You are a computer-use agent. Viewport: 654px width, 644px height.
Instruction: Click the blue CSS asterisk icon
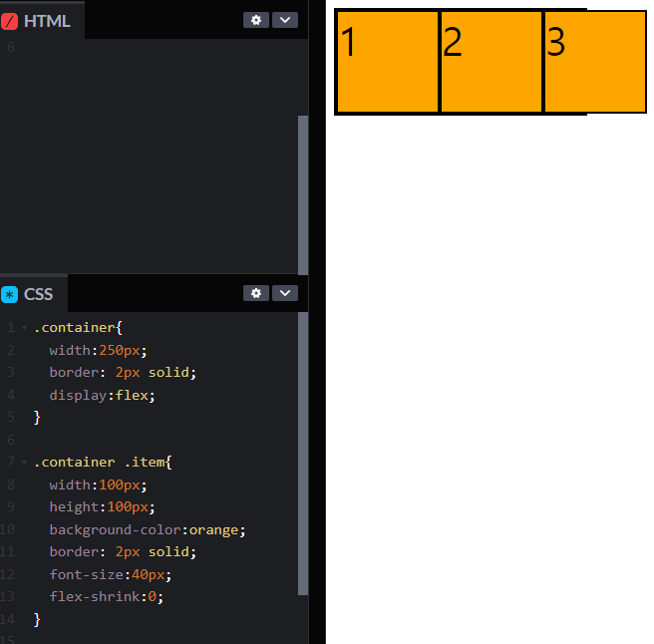(x=10, y=294)
